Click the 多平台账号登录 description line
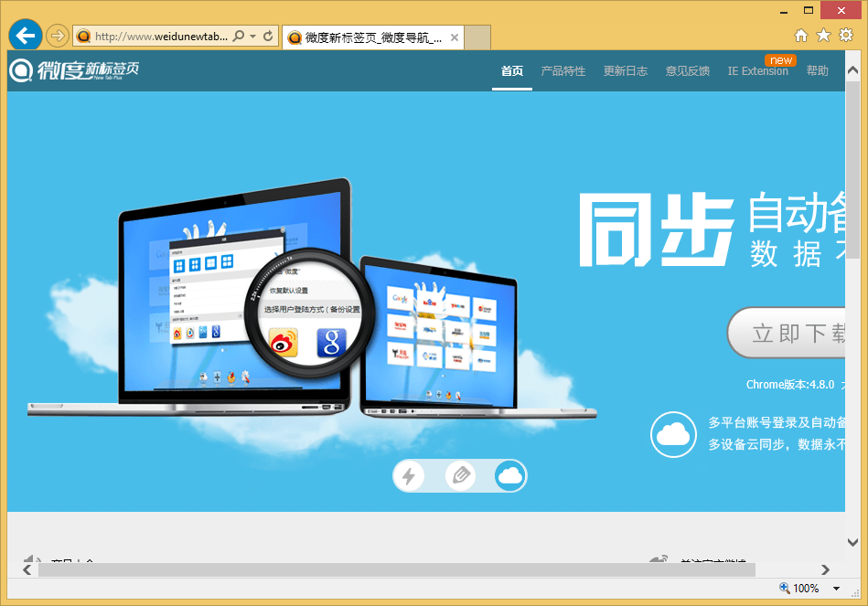The image size is (868, 606). [777, 422]
